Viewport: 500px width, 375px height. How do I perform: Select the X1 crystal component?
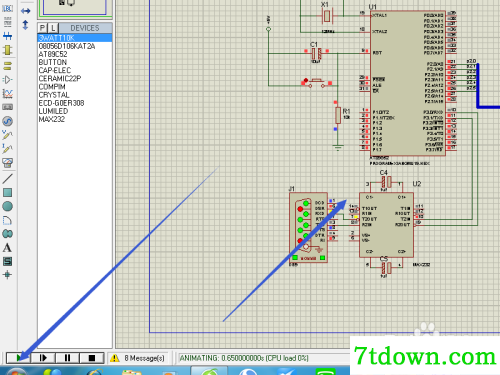pyautogui.click(x=327, y=16)
